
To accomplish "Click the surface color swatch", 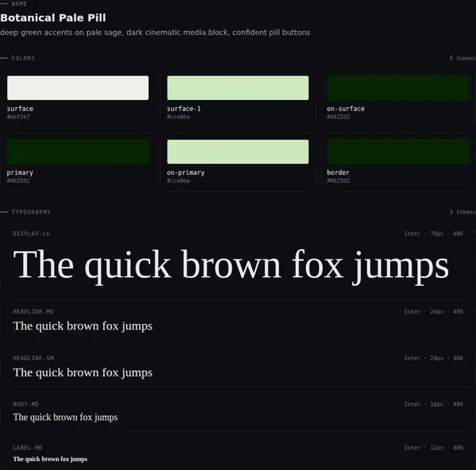I will (x=78, y=88).
